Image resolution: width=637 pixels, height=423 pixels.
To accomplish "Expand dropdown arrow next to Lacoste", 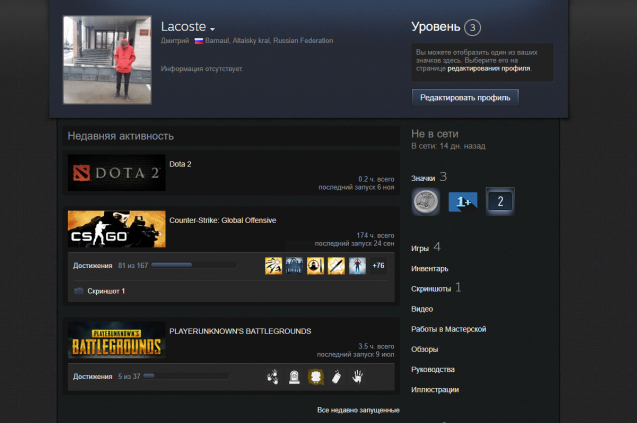I will 213,28.
